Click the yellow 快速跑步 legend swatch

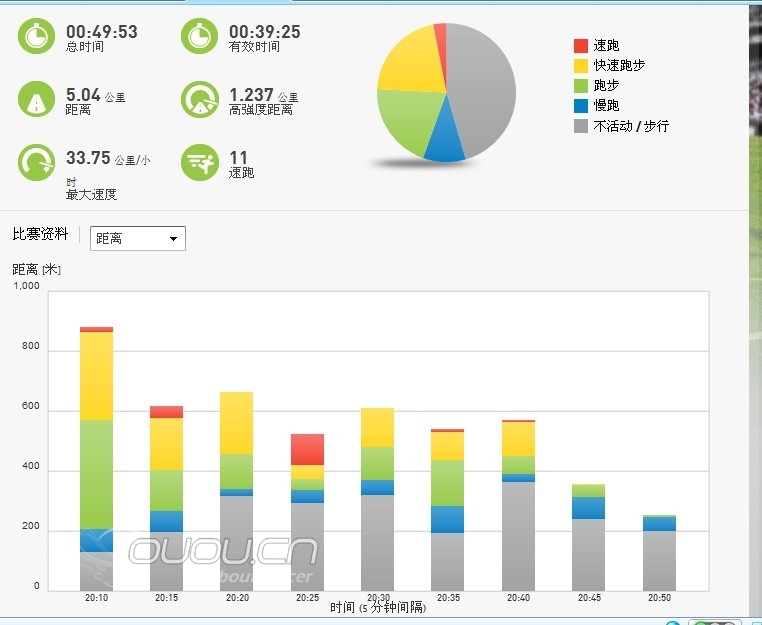581,66
